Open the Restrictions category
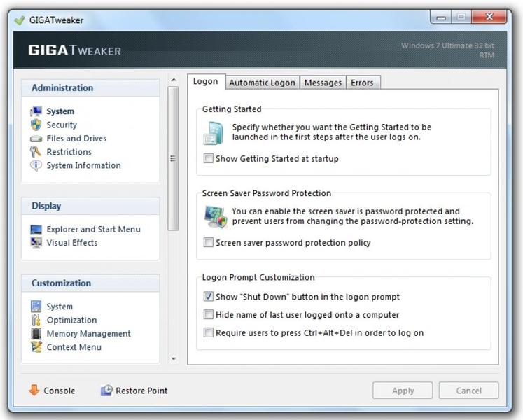 (x=69, y=152)
